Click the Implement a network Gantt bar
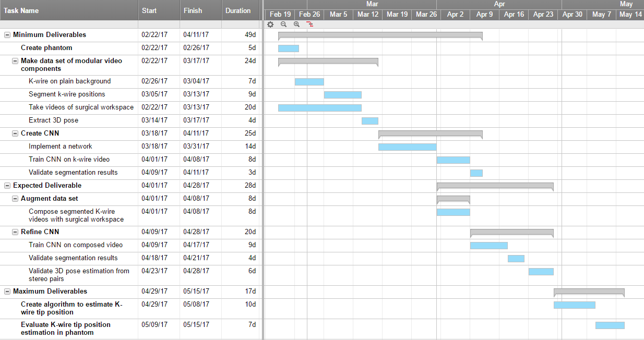Viewport: 644px width, 340px height. pyautogui.click(x=407, y=147)
